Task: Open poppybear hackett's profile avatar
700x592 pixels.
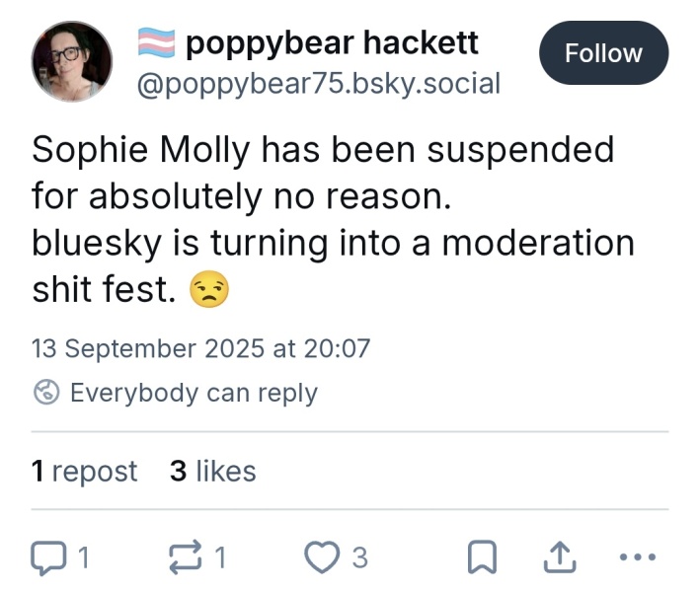Action: click(71, 61)
